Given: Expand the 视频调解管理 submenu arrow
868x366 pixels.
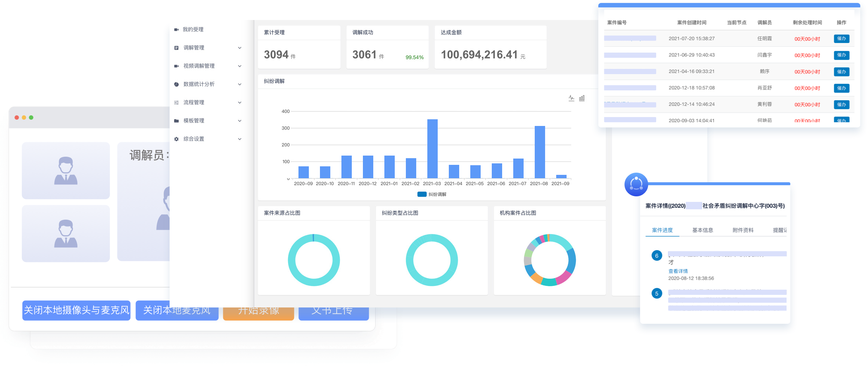Looking at the screenshot, I should pyautogui.click(x=240, y=66).
